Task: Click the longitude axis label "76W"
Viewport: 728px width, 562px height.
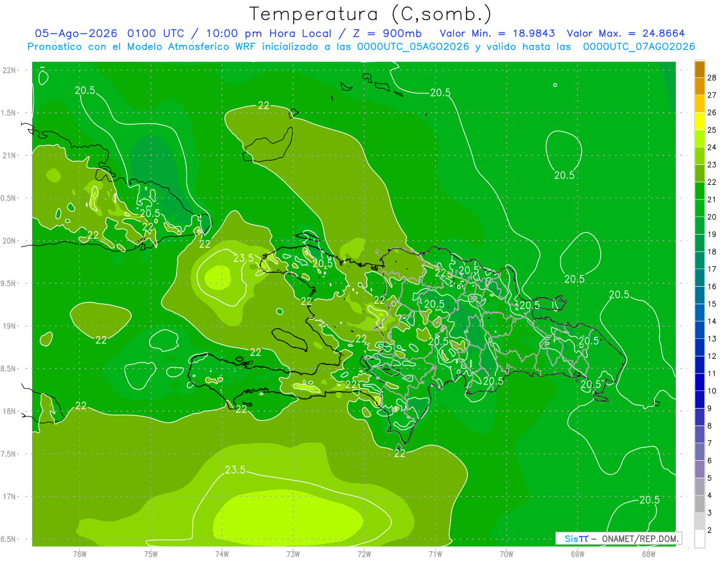Action: coord(79,554)
